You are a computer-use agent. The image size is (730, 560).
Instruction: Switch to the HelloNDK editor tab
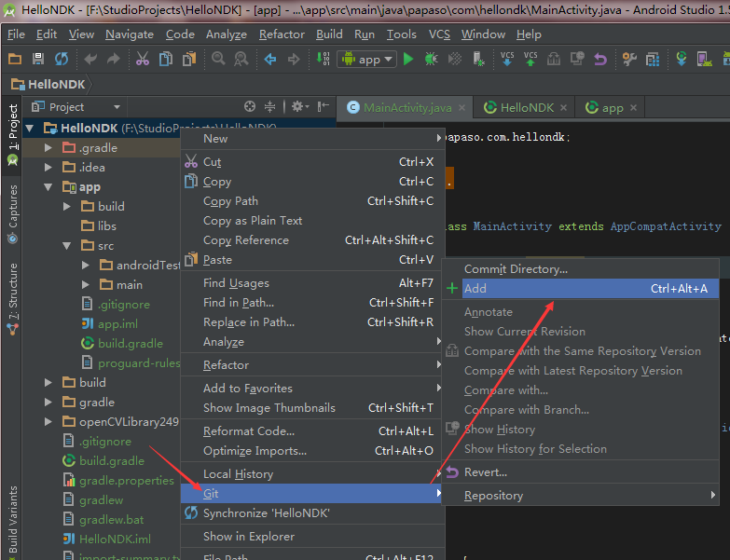pos(527,108)
